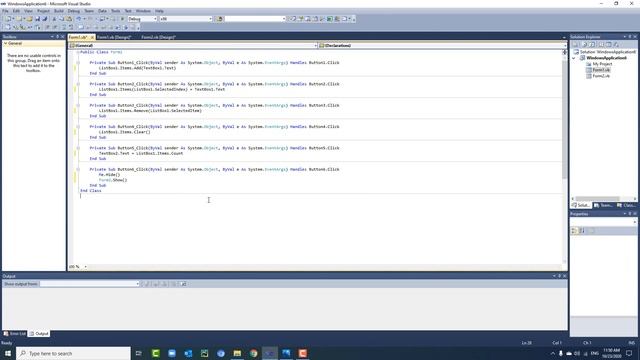Click View Code icon in Solution Explorer
This screenshot has width=640, height=360.
[x=601, y=44]
